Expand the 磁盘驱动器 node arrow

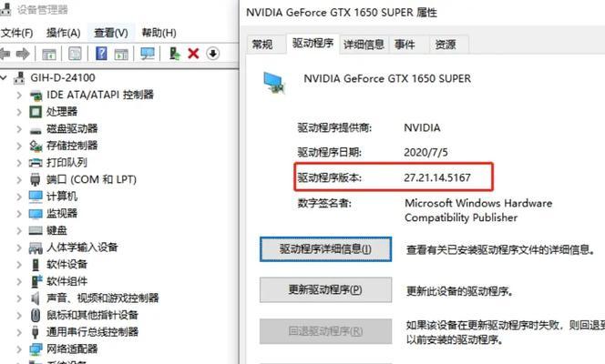19,128
